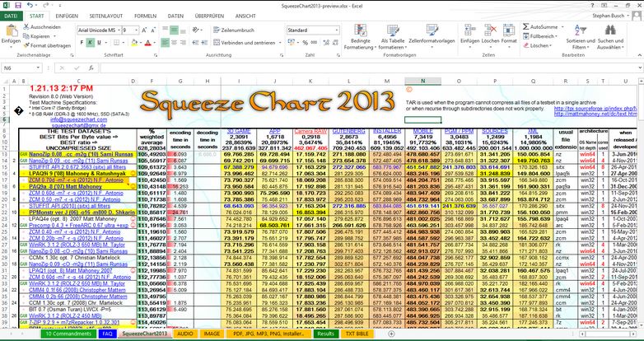Viewport: 644px width, 341px height.
Task: Open the AUDIO sheet tab
Action: point(184,334)
